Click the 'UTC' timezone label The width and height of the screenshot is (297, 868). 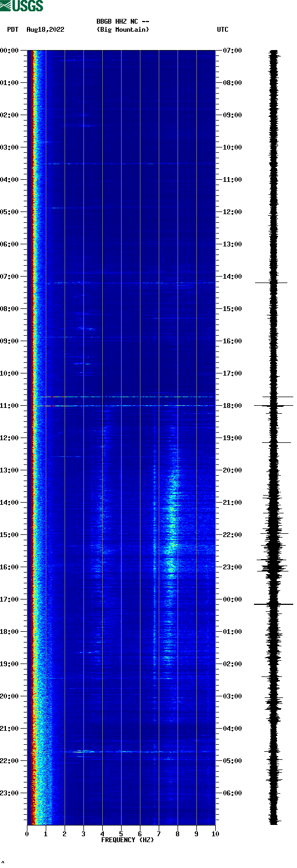223,30
